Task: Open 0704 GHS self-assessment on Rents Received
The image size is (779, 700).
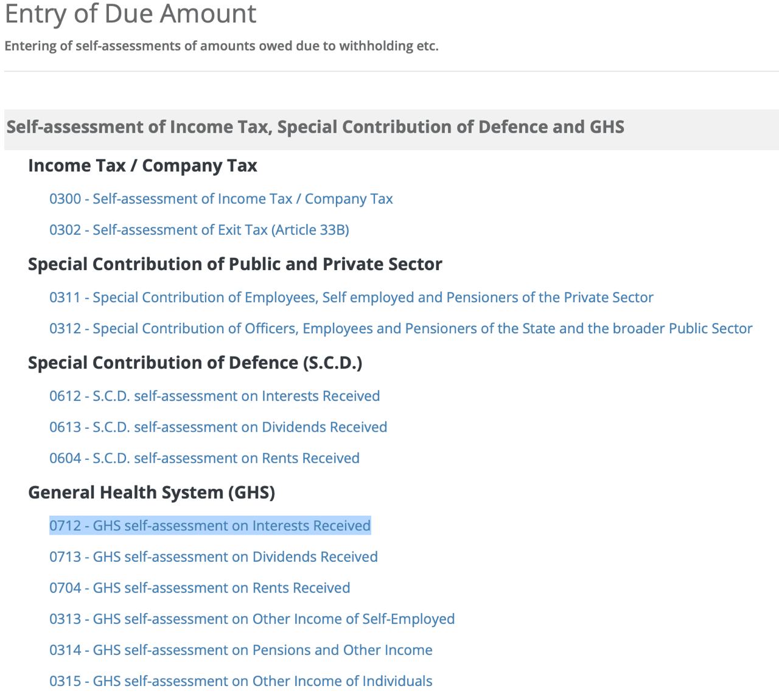Action: pyautogui.click(x=200, y=587)
